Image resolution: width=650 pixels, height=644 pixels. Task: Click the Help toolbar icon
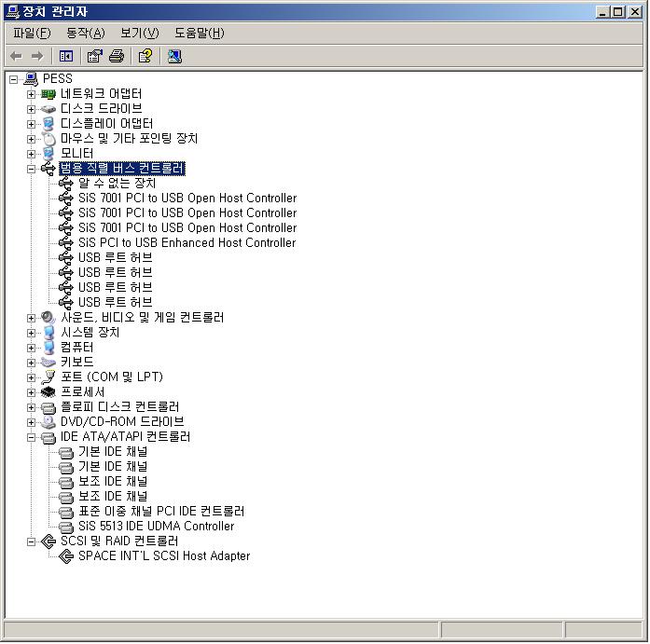145,56
